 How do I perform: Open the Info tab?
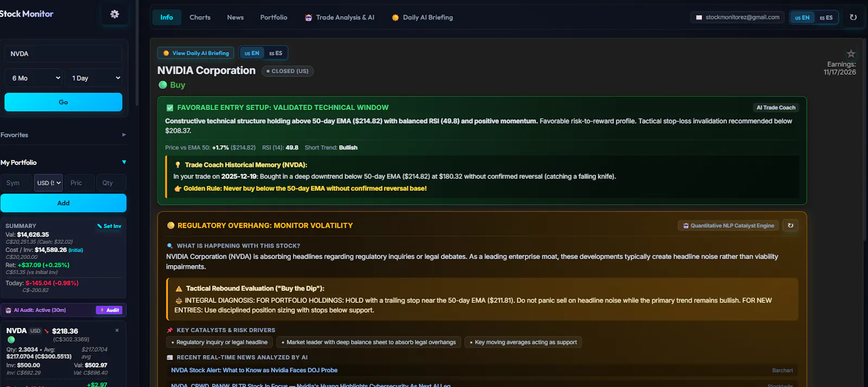click(167, 17)
